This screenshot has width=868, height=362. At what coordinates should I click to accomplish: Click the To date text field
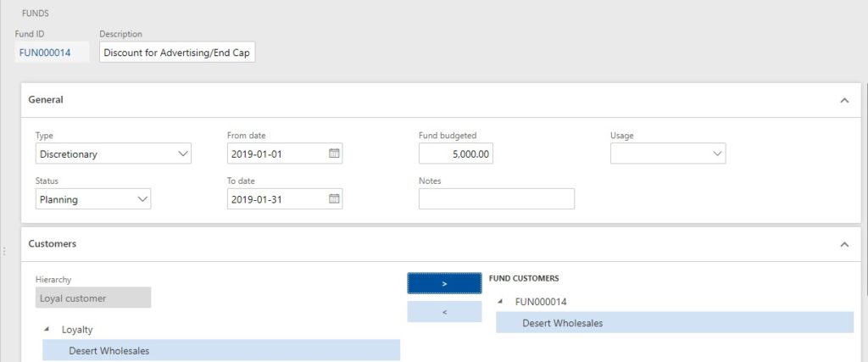[276, 199]
